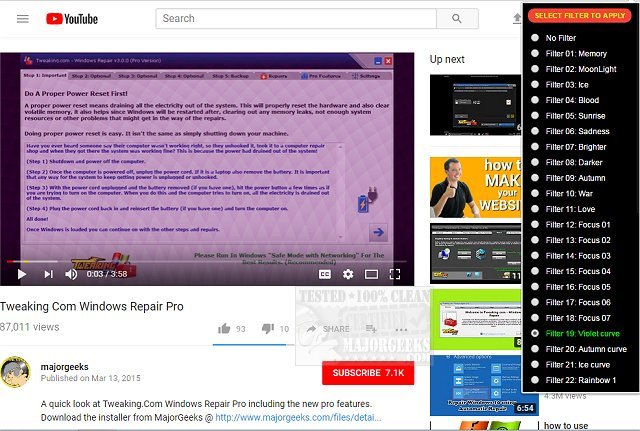Open the first dark Up next thumbnail

476,105
